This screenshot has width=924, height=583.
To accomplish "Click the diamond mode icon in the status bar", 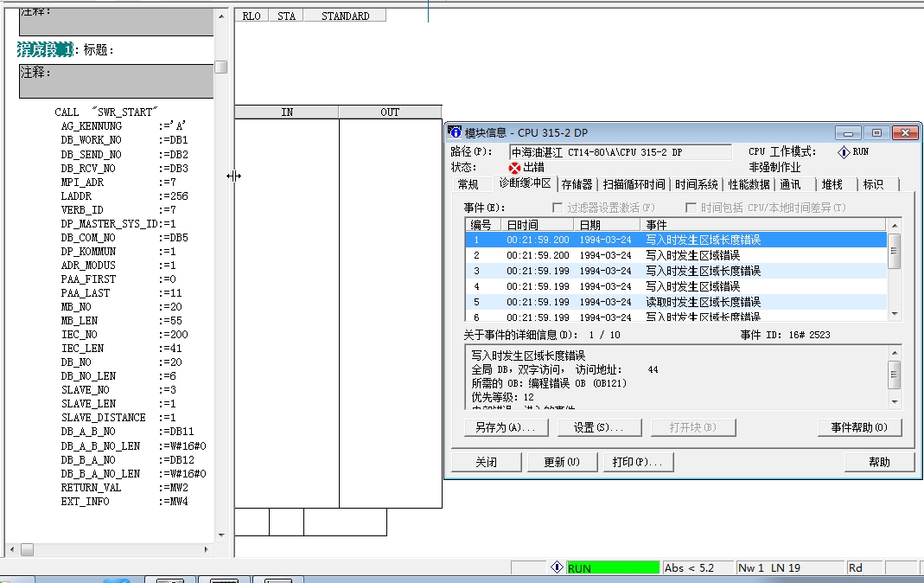I will [x=558, y=567].
